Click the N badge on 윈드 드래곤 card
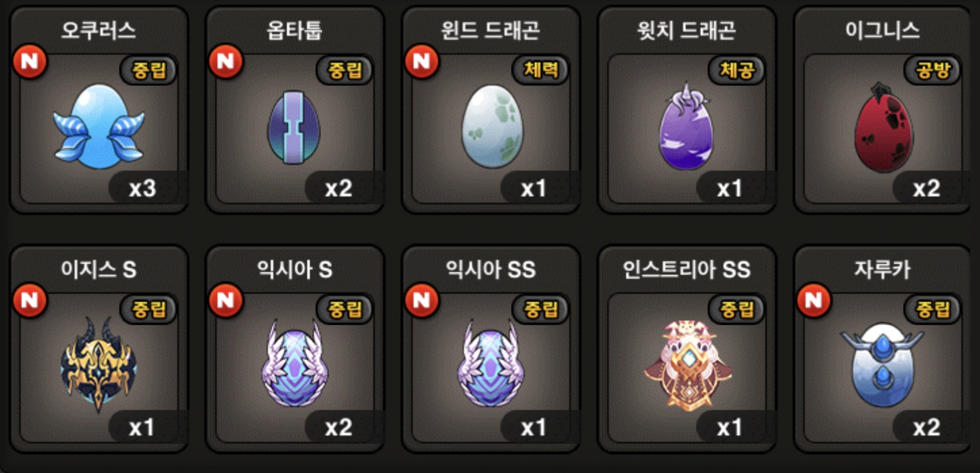The height and width of the screenshot is (473, 980). coord(422,61)
